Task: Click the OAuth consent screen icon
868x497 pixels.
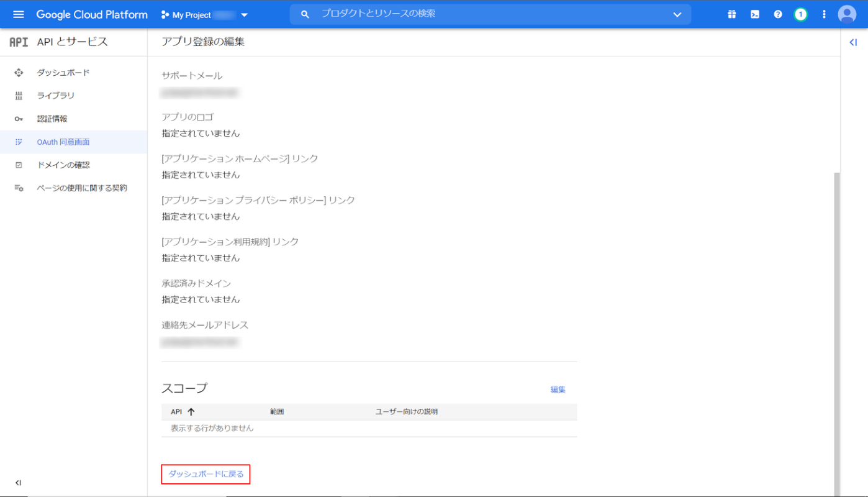Action: (19, 142)
